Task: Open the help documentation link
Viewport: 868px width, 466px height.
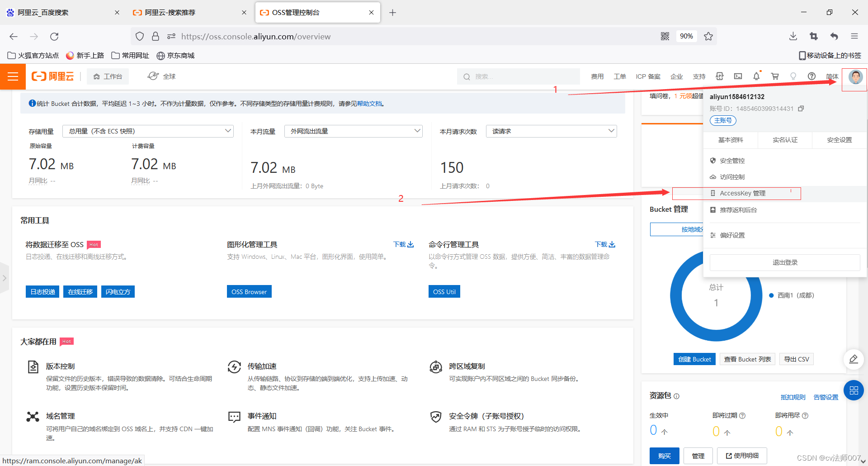Action: (x=369, y=104)
